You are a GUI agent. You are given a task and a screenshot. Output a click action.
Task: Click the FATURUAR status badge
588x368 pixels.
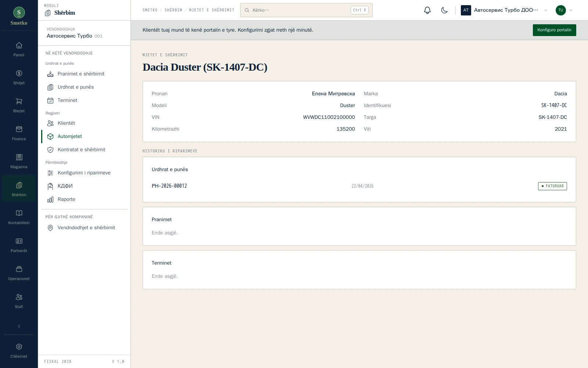552,186
